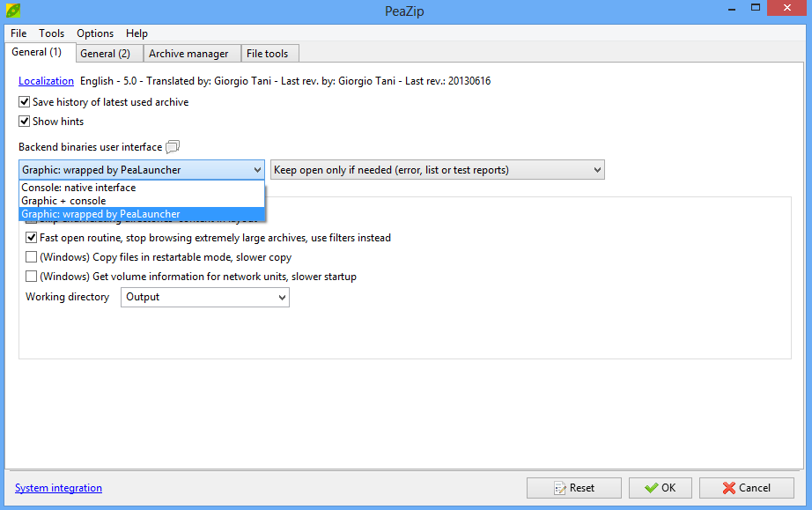Image resolution: width=812 pixels, height=510 pixels.
Task: Click the hint bubble icon beside Backend binaries
Action: (x=173, y=147)
